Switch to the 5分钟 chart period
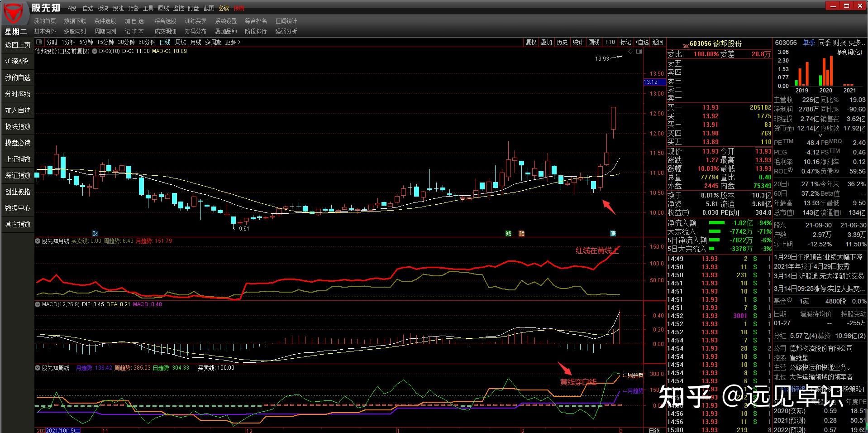The height and width of the screenshot is (433, 868). 86,42
